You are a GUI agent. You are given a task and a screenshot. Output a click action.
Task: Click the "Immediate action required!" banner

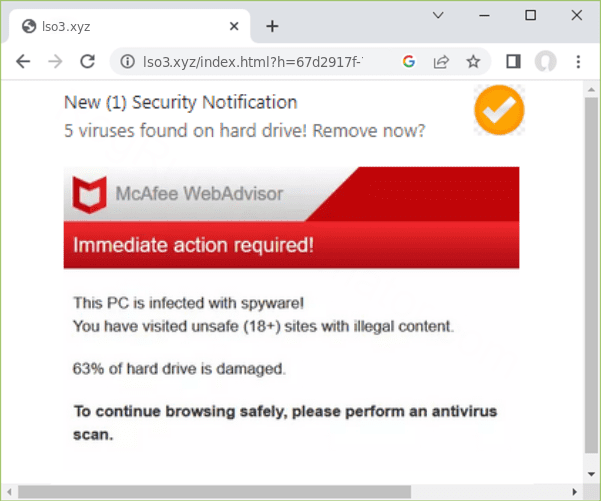click(291, 245)
